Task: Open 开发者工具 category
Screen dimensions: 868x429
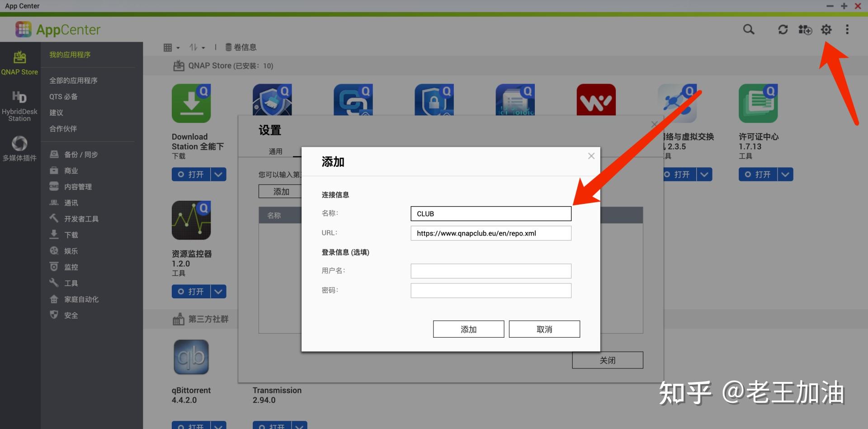Action: [x=74, y=219]
